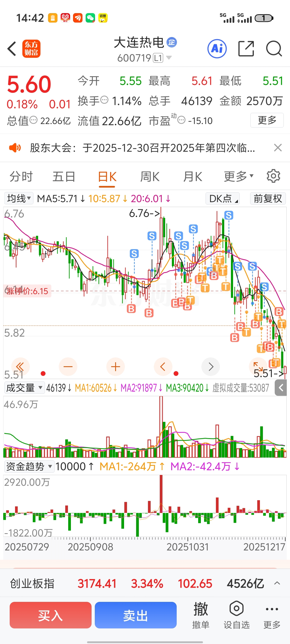This screenshot has height=644, width=290.
Task: Tap the current price 5.60
Action: tap(29, 84)
